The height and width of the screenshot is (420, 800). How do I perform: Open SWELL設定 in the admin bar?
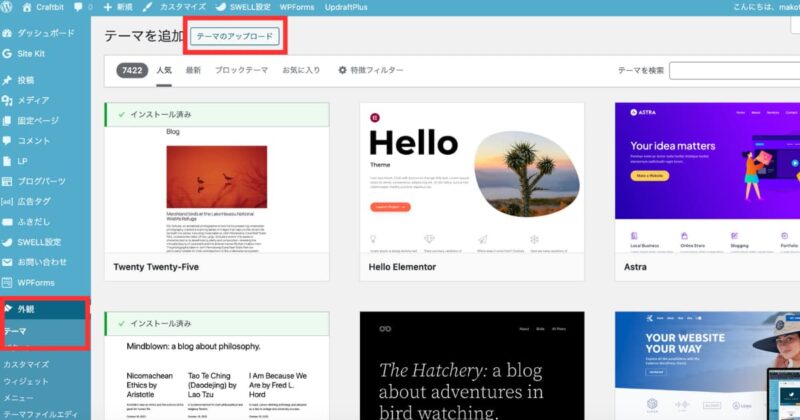tap(243, 7)
